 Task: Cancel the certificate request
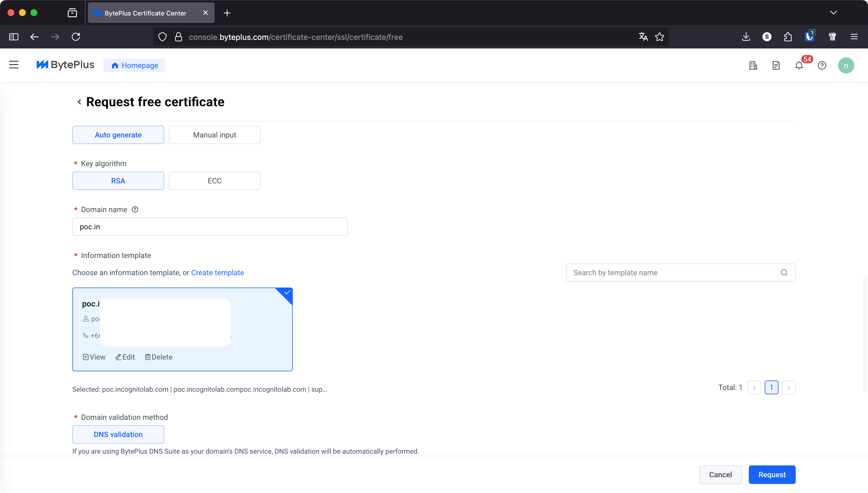click(x=720, y=475)
